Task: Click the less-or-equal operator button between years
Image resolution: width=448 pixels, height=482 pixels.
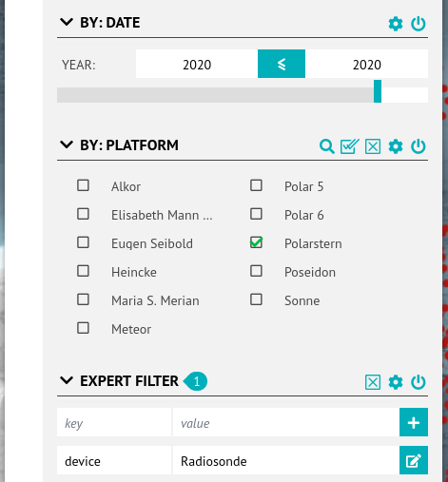Action: coord(282,64)
